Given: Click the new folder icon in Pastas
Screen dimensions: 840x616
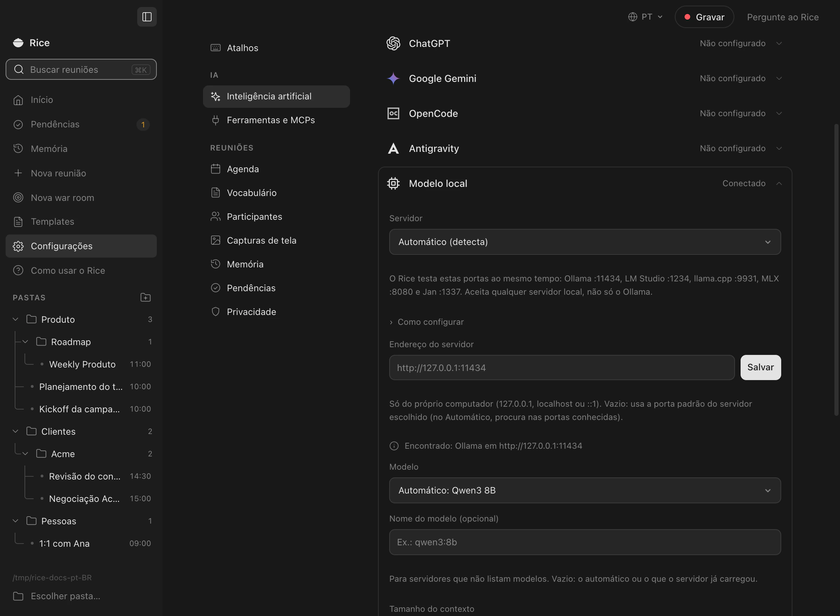Looking at the screenshot, I should click(x=145, y=297).
